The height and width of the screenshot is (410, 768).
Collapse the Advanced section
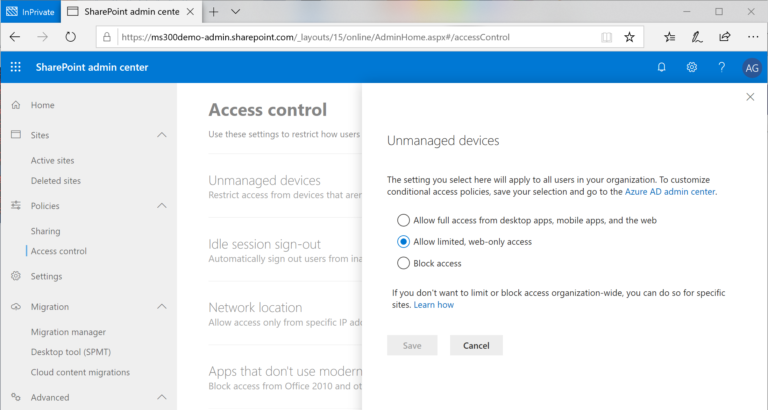pos(162,397)
